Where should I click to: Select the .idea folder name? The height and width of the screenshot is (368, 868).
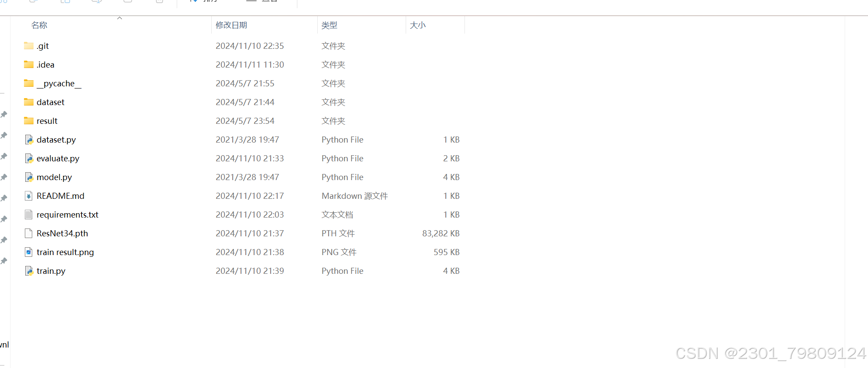click(46, 65)
